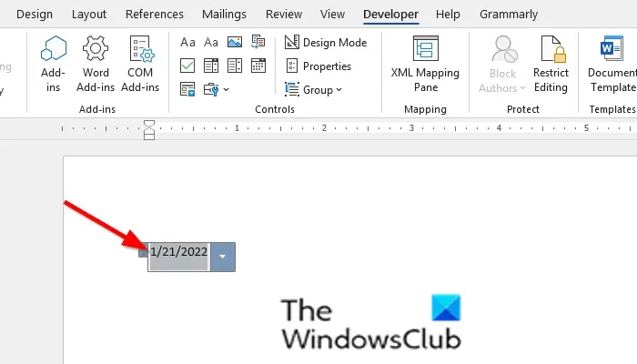
Task: Expand the Group dropdown
Action: click(x=313, y=89)
